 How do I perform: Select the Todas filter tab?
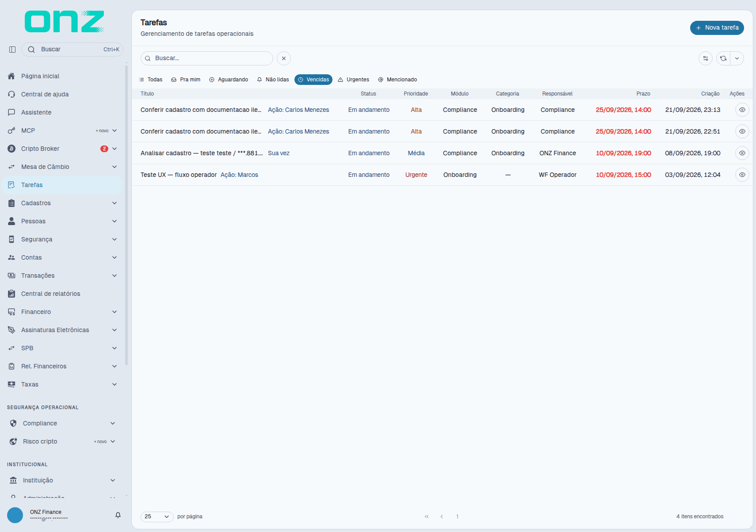coord(151,80)
